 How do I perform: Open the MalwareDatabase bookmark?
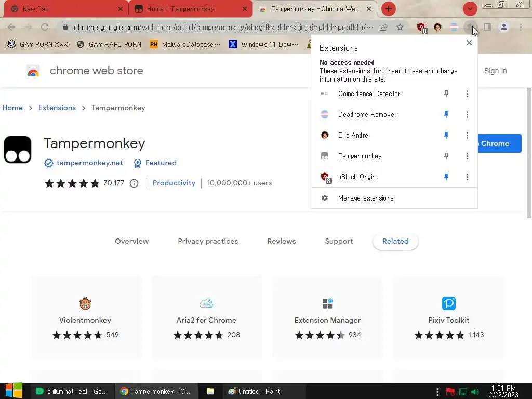pyautogui.click(x=185, y=45)
